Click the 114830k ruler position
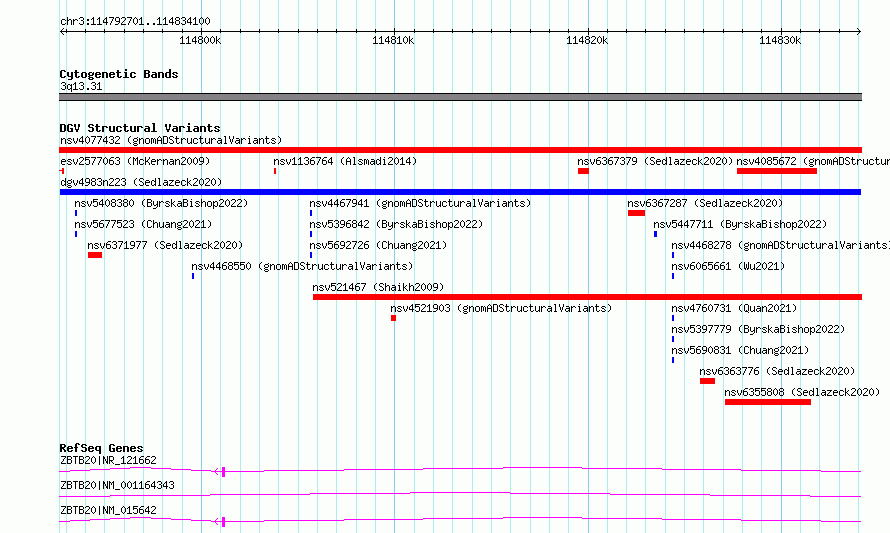 [780, 40]
